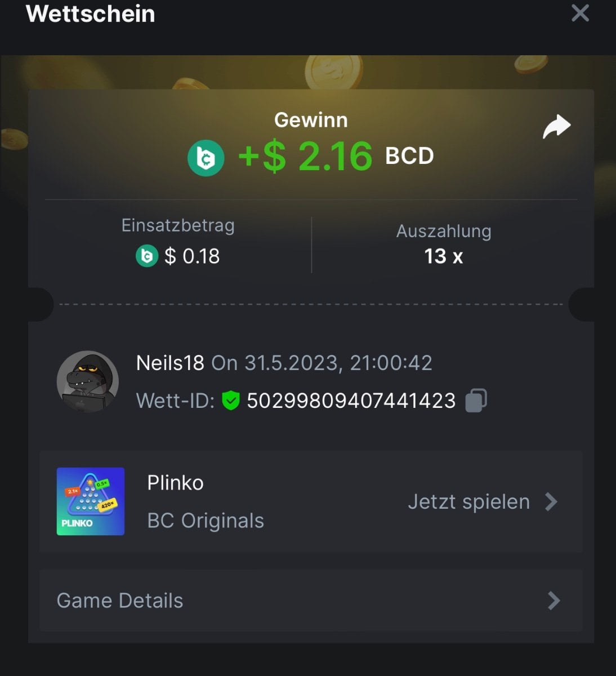Click the green verified shield icon
Viewport: 616px width, 676px height.
coord(230,401)
